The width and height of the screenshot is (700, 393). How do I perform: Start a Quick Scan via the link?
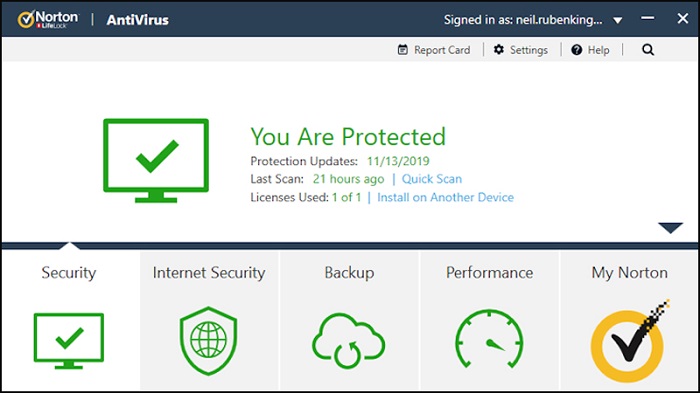coord(432,179)
